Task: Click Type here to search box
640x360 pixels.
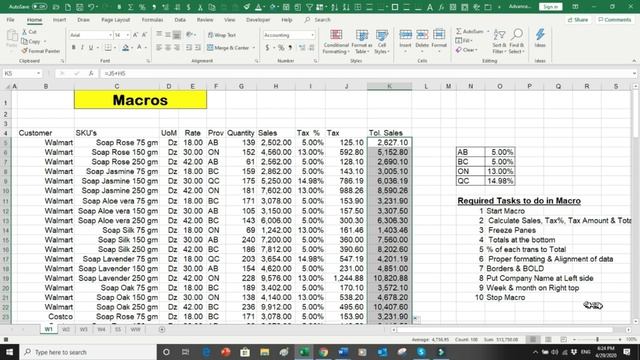Action: (88, 352)
